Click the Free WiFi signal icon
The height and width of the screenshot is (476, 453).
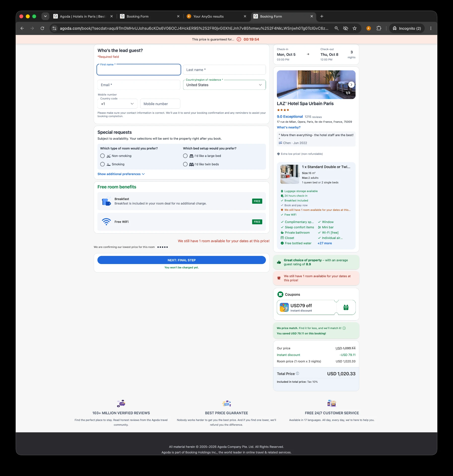point(106,222)
